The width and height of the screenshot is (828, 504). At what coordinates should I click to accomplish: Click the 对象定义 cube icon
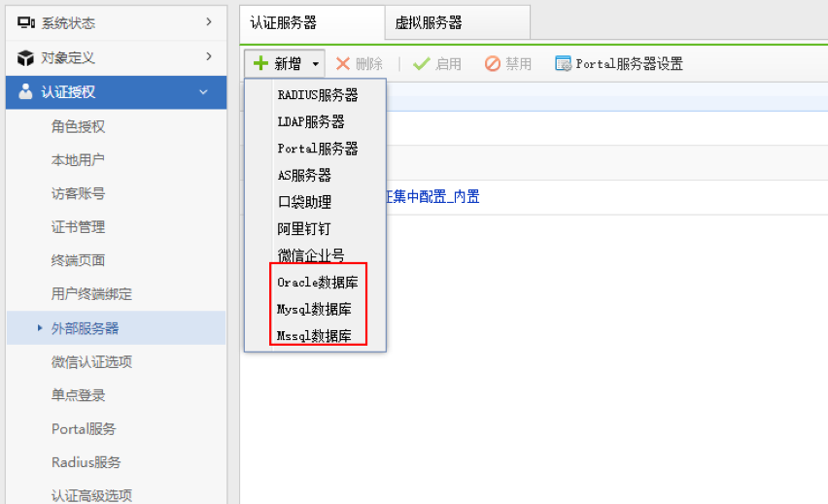(26, 58)
